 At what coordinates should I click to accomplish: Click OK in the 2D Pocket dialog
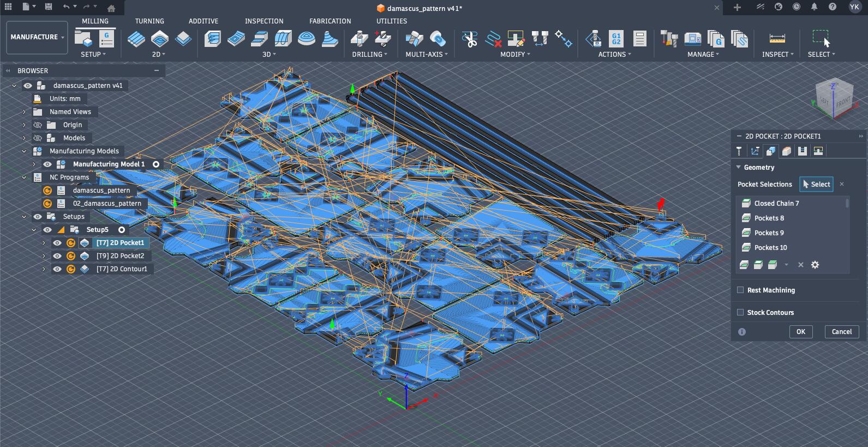pos(801,332)
